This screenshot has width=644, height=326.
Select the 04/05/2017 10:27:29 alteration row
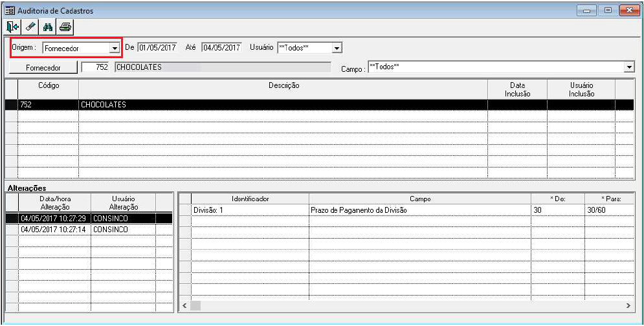[x=89, y=218]
